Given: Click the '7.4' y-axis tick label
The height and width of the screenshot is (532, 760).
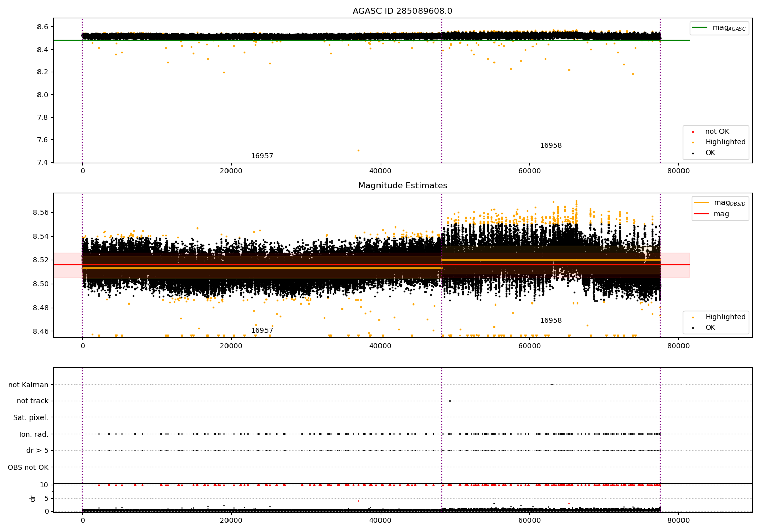Looking at the screenshot, I should point(42,163).
